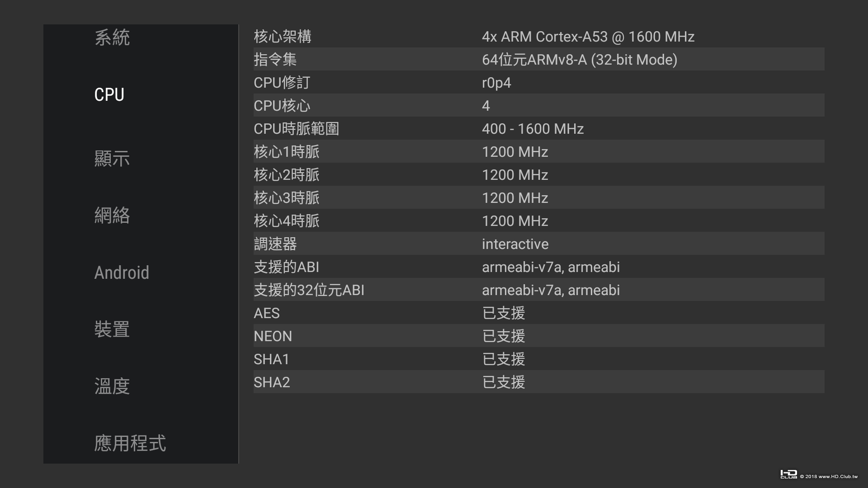Select the 溫度 sidebar item

(112, 386)
